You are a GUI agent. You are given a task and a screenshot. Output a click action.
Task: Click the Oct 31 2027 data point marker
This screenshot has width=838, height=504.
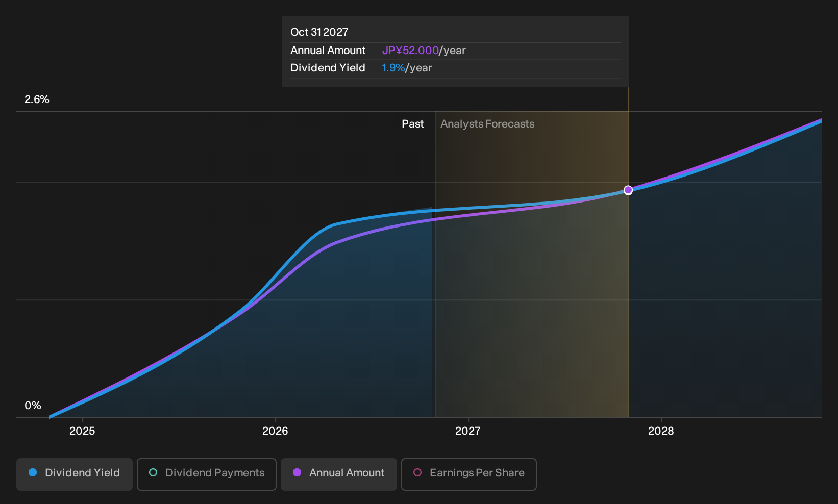(628, 190)
